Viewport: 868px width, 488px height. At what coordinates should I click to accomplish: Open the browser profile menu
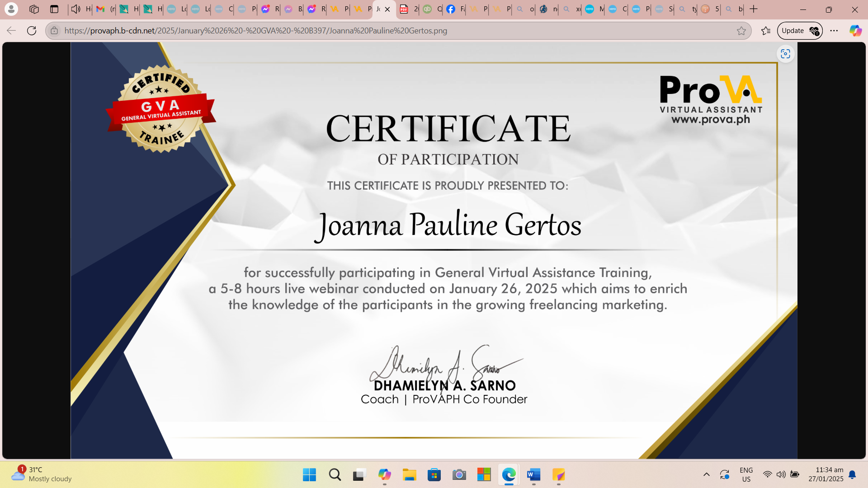point(11,9)
